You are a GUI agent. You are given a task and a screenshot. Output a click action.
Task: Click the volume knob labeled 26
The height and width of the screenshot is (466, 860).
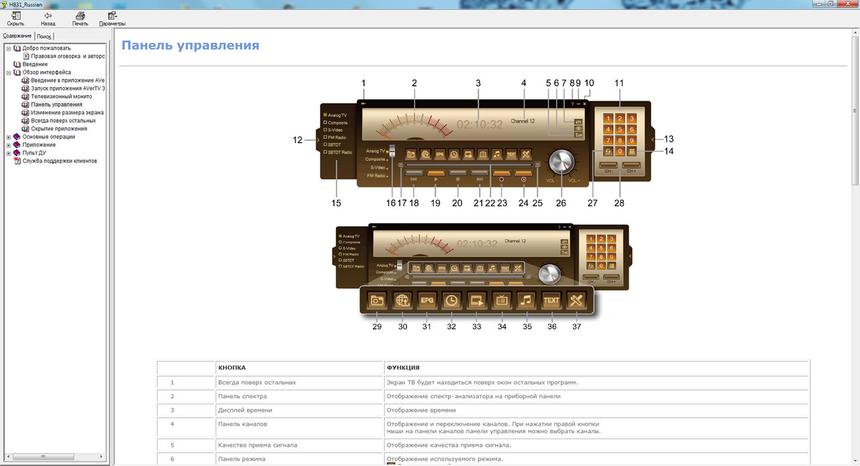pyautogui.click(x=561, y=162)
